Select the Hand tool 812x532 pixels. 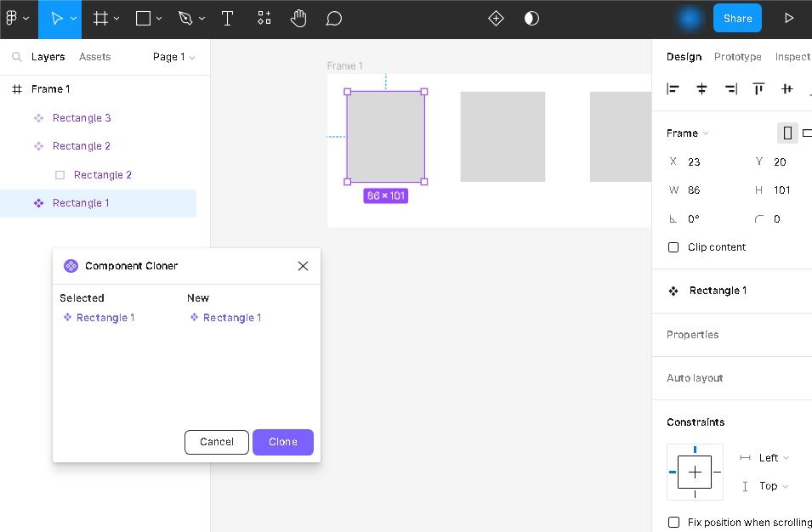click(x=298, y=19)
